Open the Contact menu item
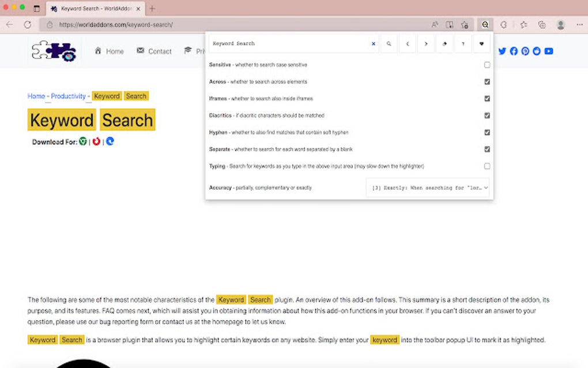 coord(154,51)
